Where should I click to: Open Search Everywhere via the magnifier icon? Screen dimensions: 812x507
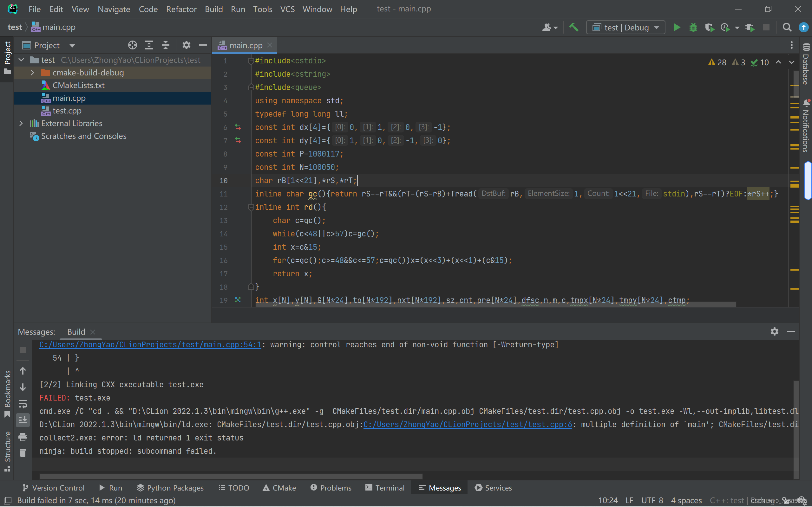coord(787,28)
